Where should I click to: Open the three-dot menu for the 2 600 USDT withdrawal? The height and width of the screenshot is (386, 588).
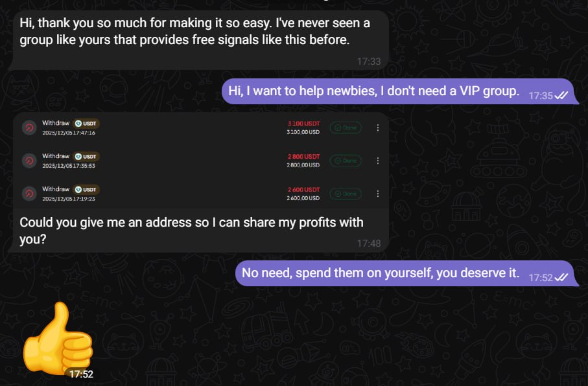tap(378, 194)
